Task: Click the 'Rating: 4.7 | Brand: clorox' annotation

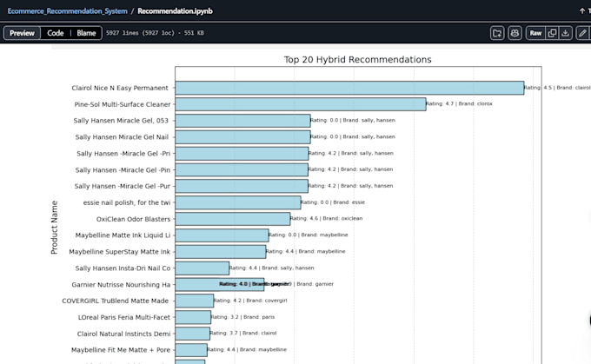Action: tap(459, 103)
